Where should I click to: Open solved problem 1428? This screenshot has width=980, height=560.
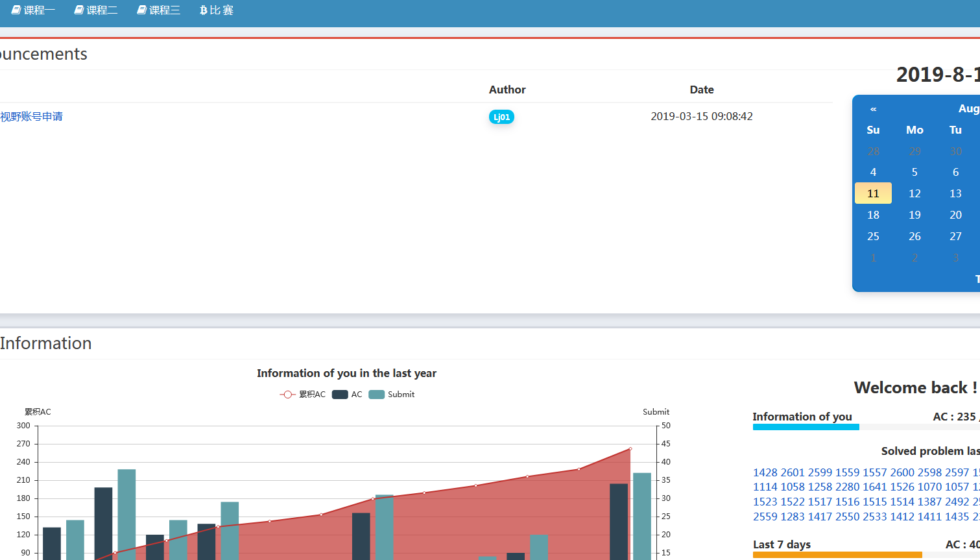(x=765, y=472)
